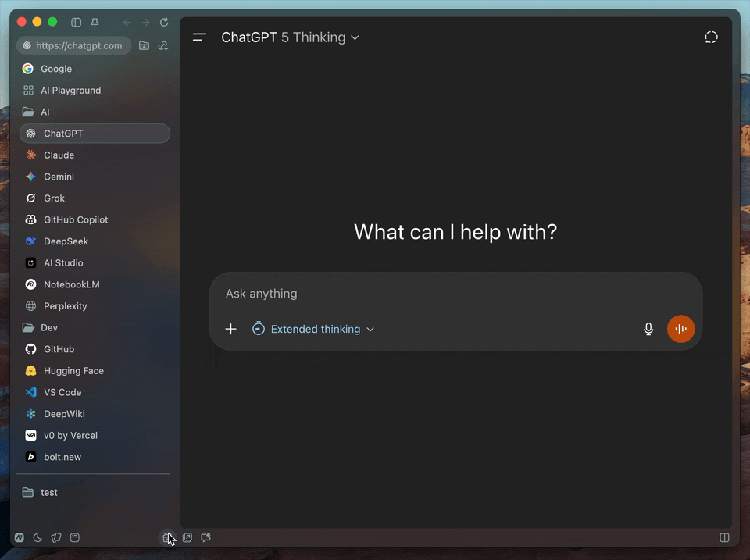Open AI Playground in sidebar
The image size is (750, 560).
pyautogui.click(x=95, y=91)
